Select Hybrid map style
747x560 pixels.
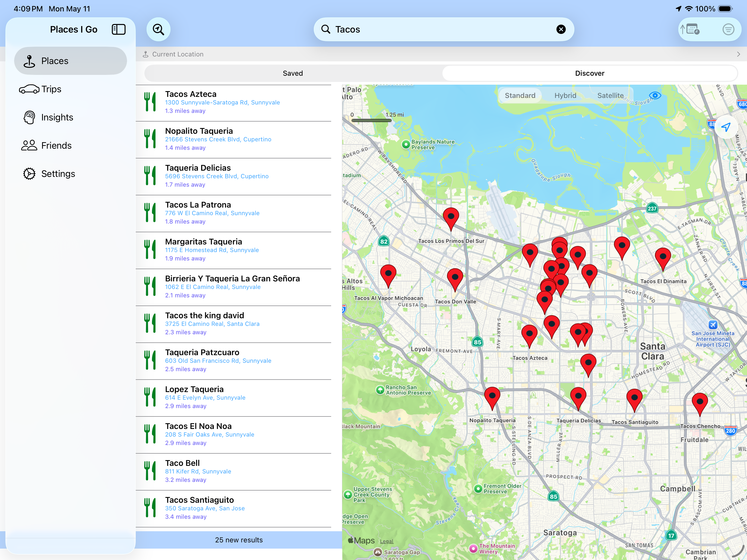point(565,96)
